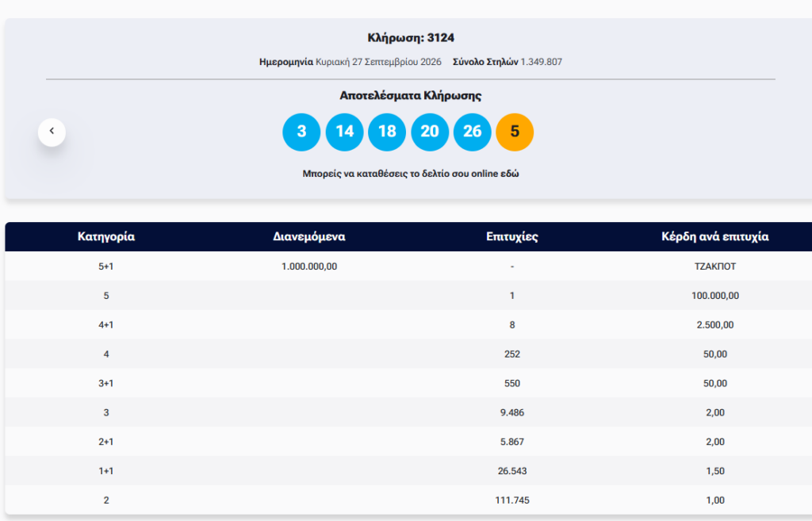Select the 4+1 category row
The width and height of the screenshot is (812, 521).
point(408,324)
